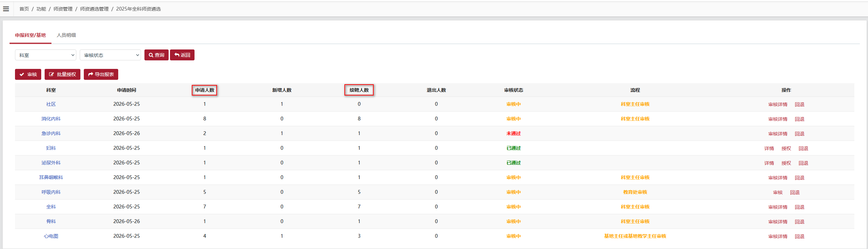868x249 pixels.
Task: Open the 骨科 department link
Action: point(51,221)
